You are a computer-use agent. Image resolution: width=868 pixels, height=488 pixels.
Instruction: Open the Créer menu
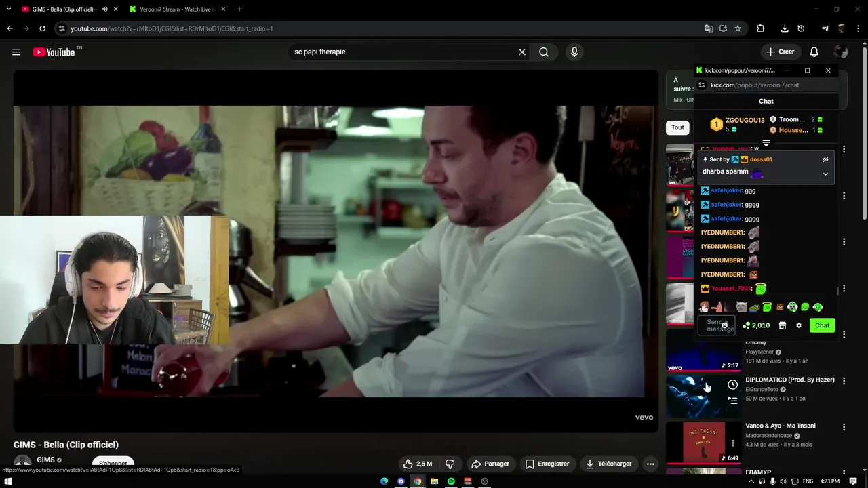tap(780, 52)
